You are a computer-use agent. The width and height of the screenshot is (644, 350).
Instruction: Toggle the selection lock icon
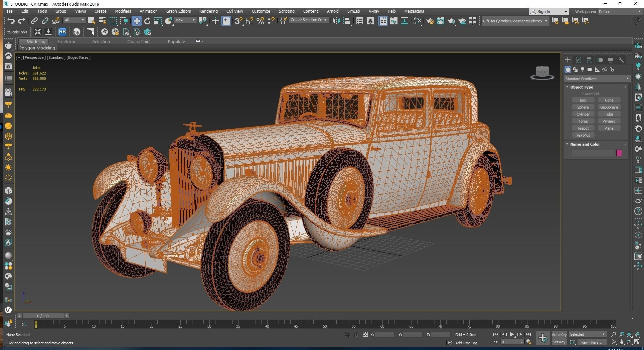point(356,334)
